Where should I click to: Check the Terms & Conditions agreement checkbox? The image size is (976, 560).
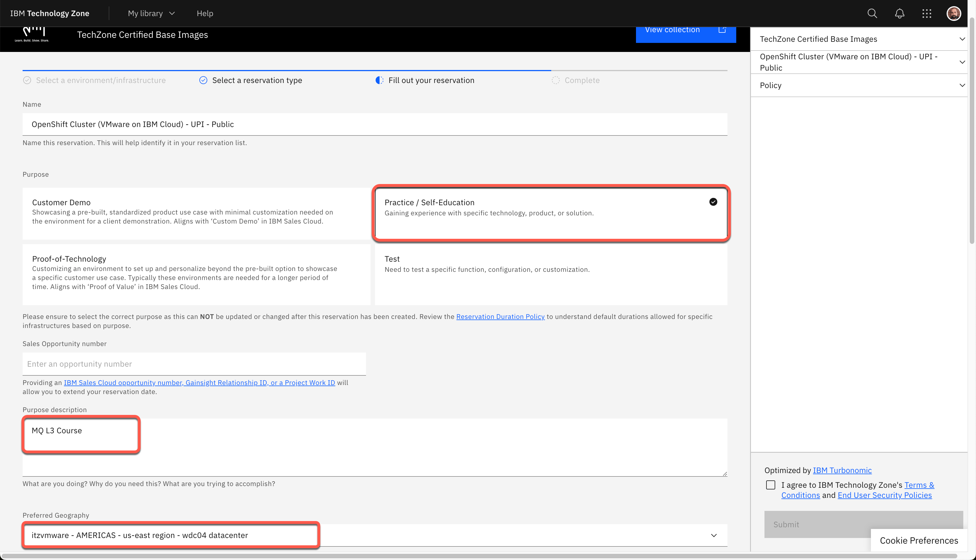coord(771,485)
